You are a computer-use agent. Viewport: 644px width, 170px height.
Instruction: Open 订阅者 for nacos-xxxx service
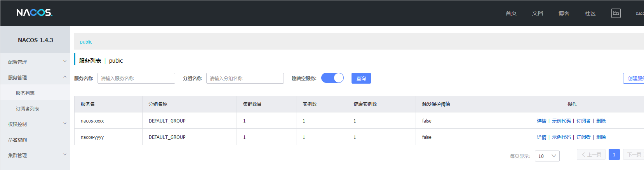tap(583, 121)
